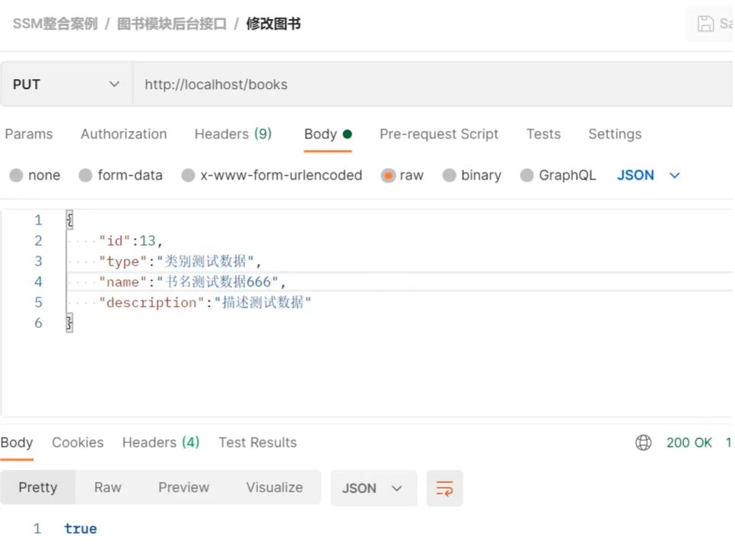The height and width of the screenshot is (560, 735).
Task: Switch to Pre-request Script tab
Action: (439, 135)
